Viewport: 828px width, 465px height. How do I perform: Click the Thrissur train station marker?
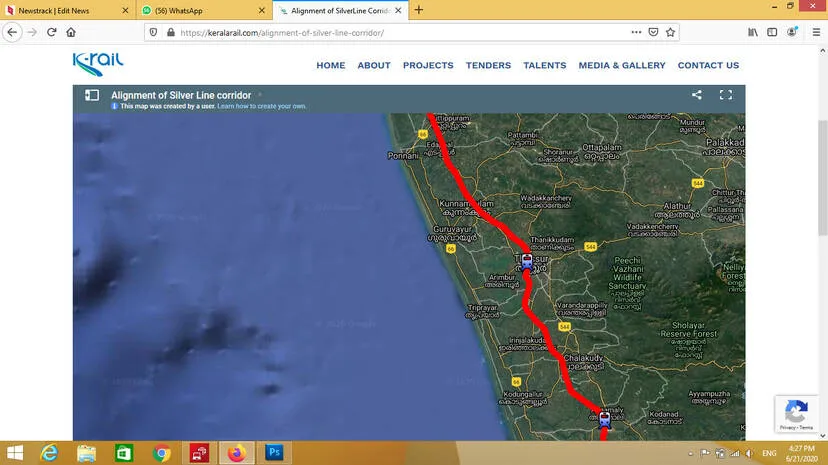coord(527,262)
